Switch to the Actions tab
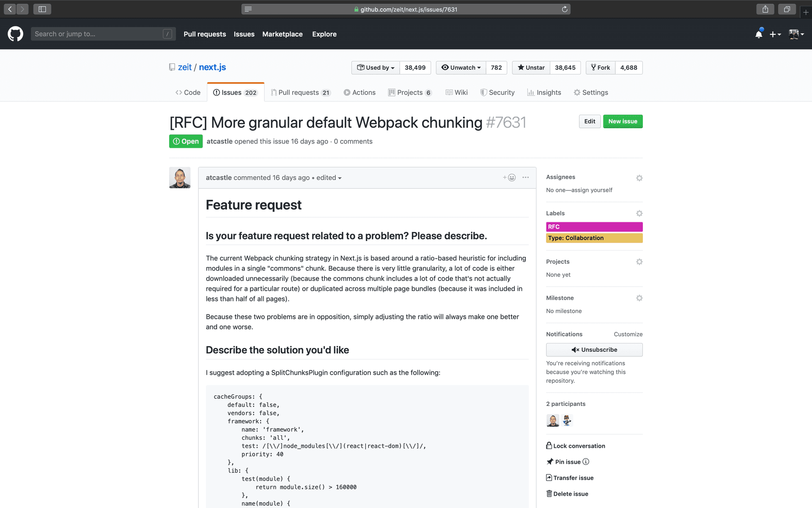The height and width of the screenshot is (508, 812). 359,92
